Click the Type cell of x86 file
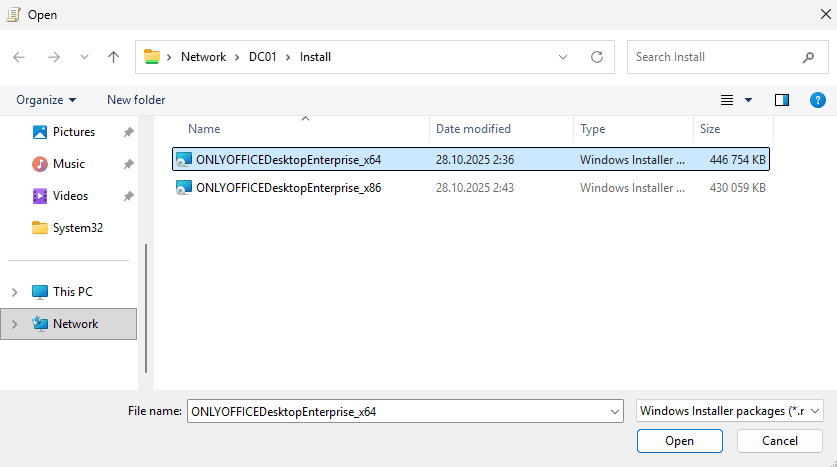The image size is (837, 467). [x=632, y=188]
